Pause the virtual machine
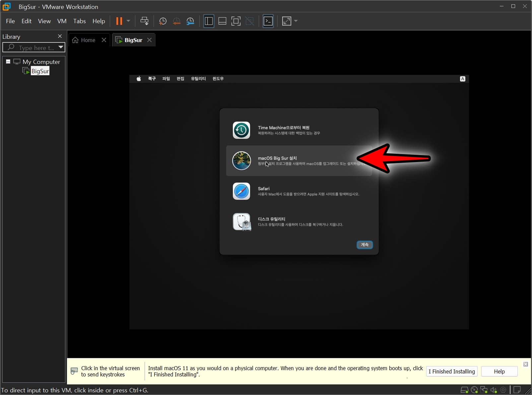The image size is (532, 395). point(119,21)
